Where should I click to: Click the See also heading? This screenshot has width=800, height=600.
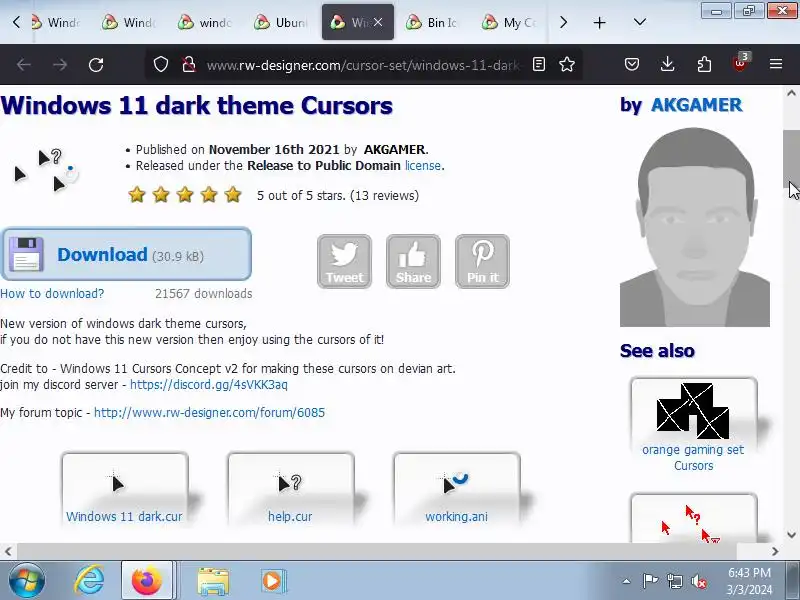click(657, 351)
